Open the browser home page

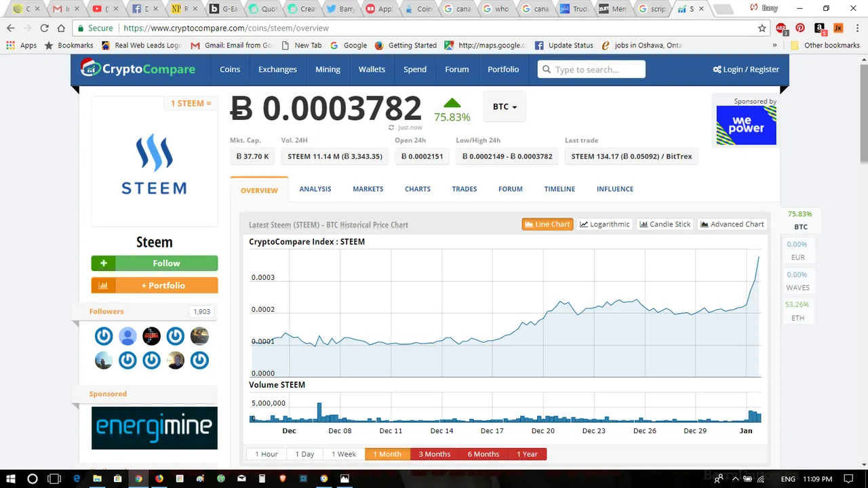(61, 28)
